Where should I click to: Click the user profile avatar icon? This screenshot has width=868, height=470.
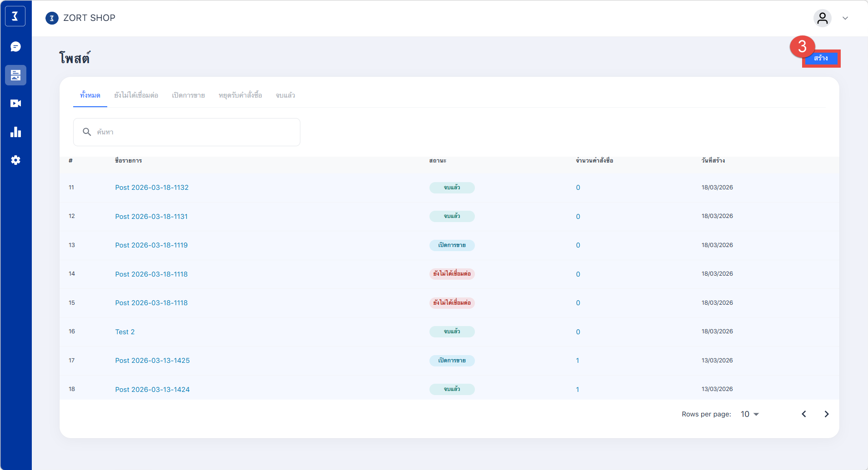[822, 18]
